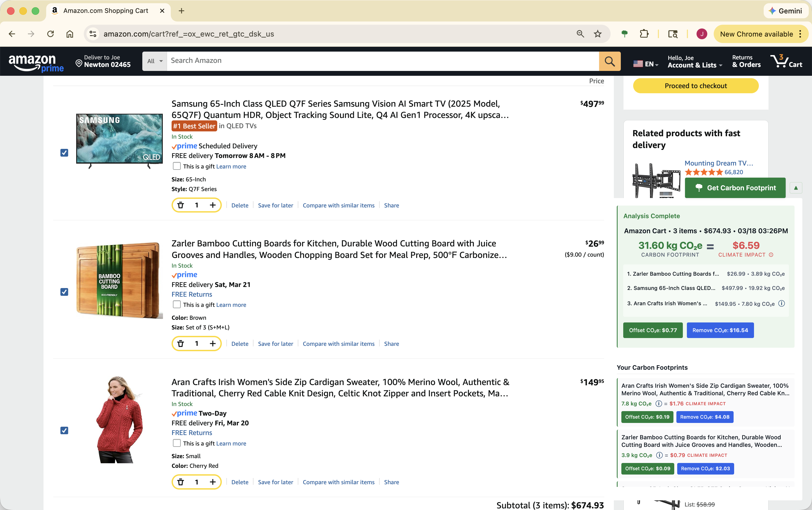Click the search magnifier icon

(610, 61)
